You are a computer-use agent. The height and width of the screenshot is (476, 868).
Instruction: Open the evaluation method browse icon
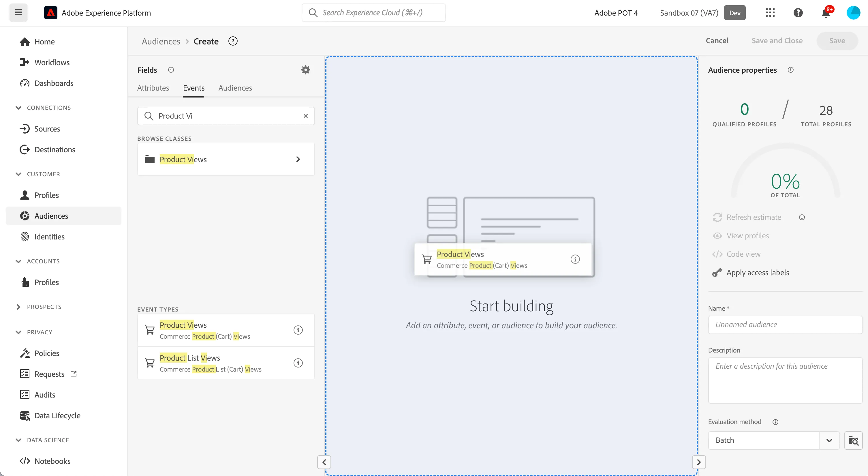853,440
